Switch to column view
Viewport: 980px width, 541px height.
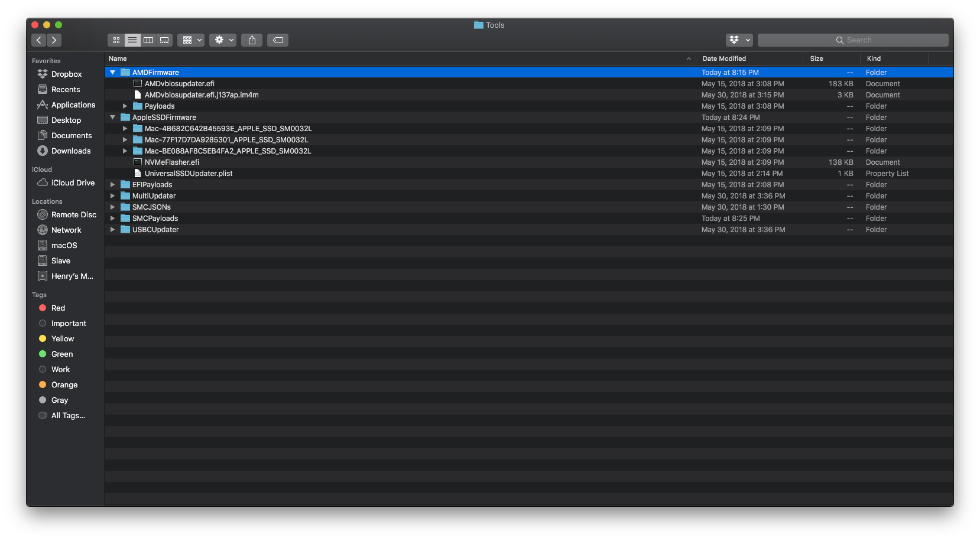click(x=148, y=40)
